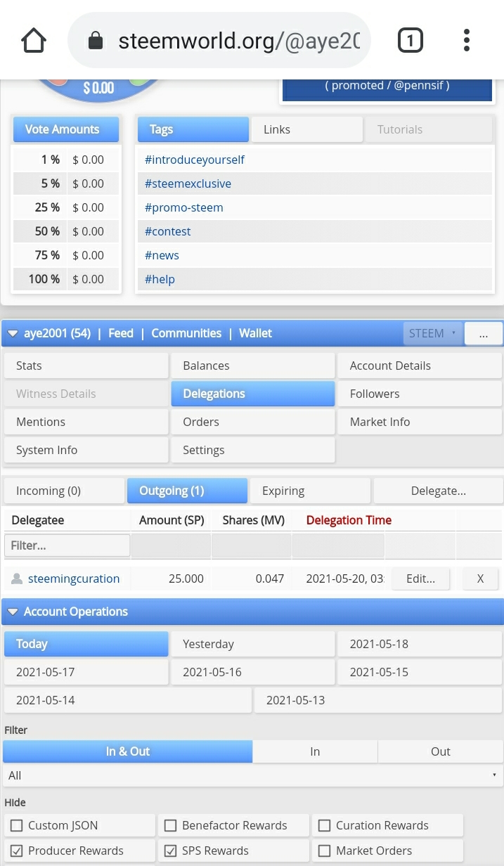Click the #steemexclusive tag link
This screenshot has width=504, height=866.
188,183
